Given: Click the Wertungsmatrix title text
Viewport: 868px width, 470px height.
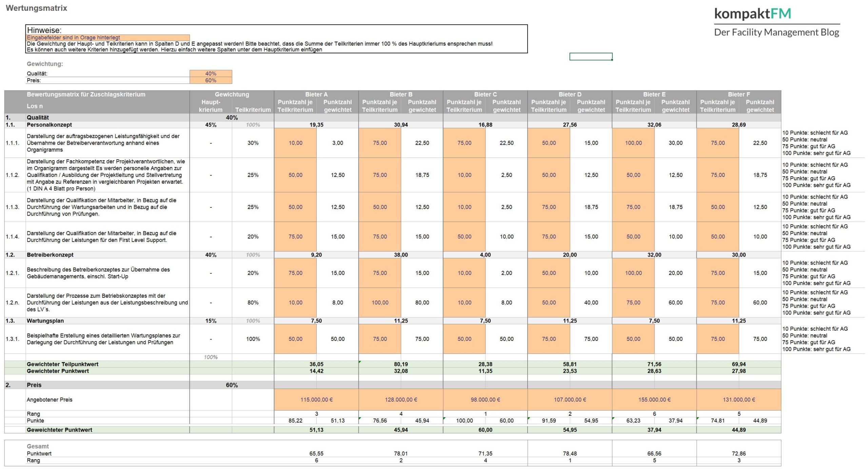Looking at the screenshot, I should click(x=37, y=8).
